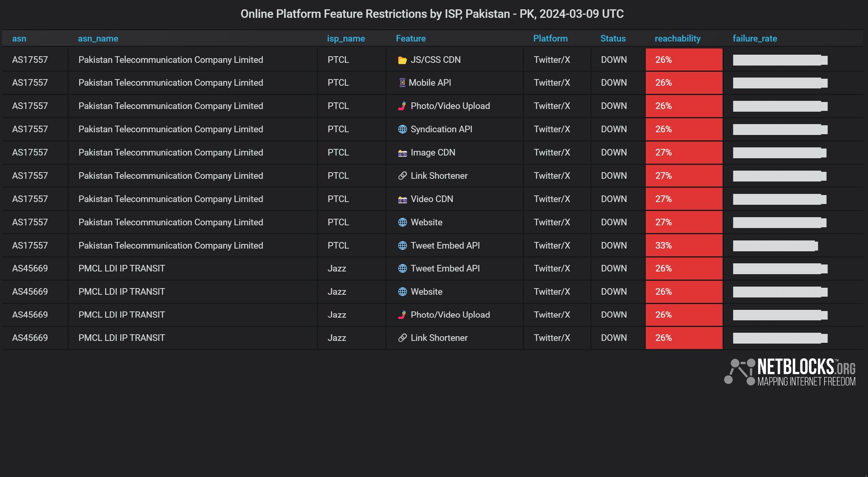Click the PTCL Link Shortener chain icon
Image resolution: width=868 pixels, height=477 pixels.
coord(402,176)
